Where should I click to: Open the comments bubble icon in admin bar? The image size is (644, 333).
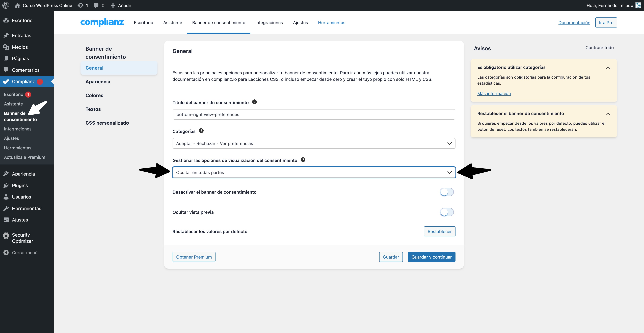[96, 5]
